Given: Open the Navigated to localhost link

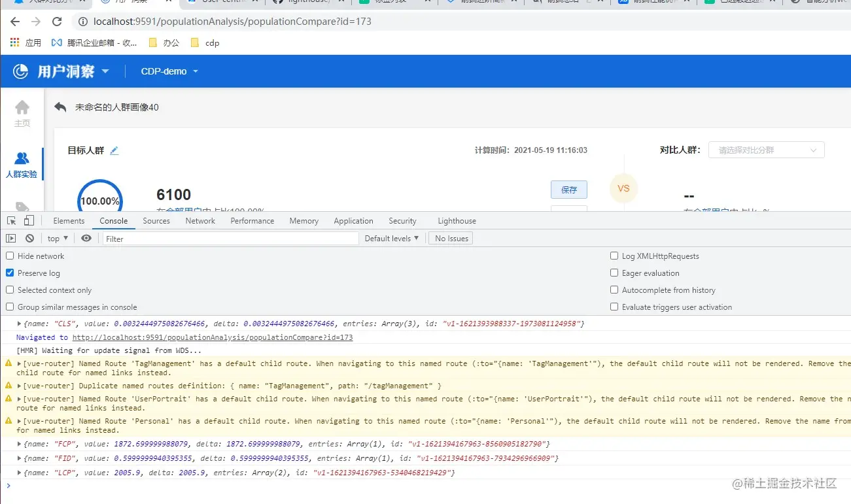Looking at the screenshot, I should pos(213,337).
